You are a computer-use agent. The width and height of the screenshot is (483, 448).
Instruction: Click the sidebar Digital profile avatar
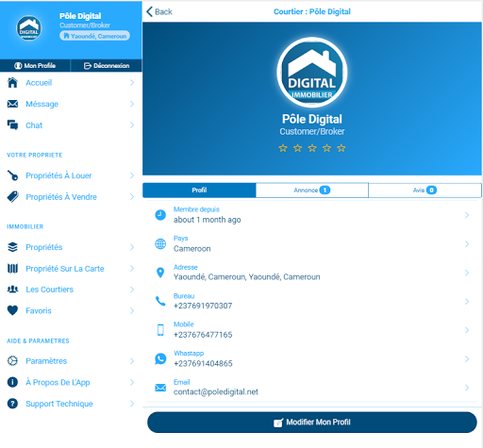tap(29, 28)
